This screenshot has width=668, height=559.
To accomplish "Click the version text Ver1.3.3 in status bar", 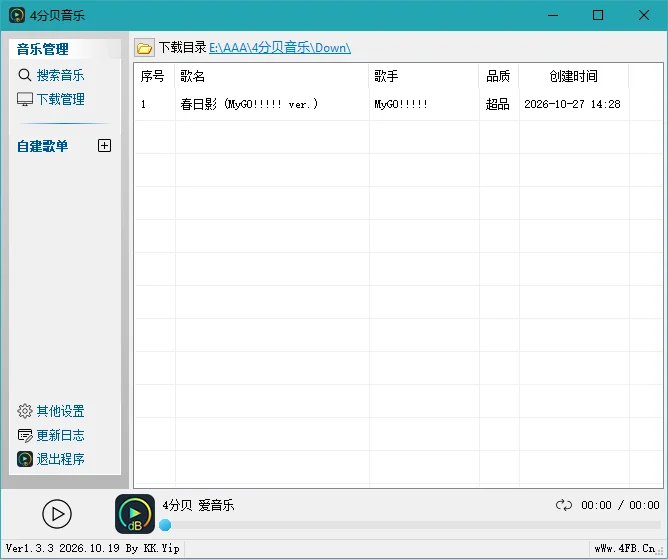I will 30,548.
